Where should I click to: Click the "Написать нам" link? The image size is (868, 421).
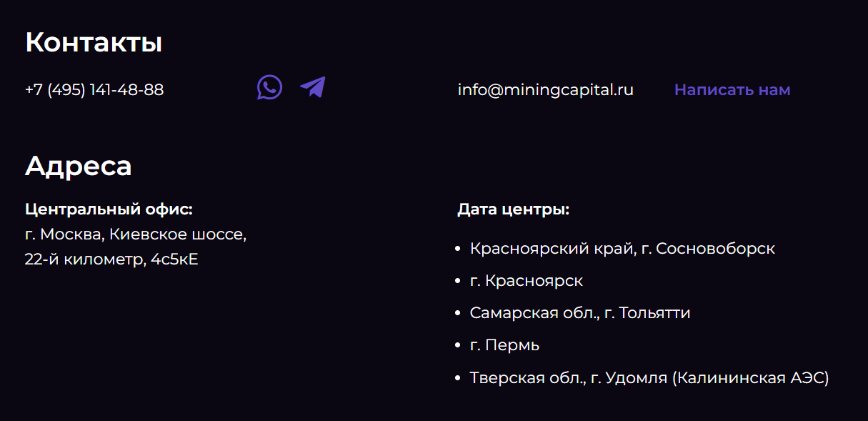[x=732, y=90]
